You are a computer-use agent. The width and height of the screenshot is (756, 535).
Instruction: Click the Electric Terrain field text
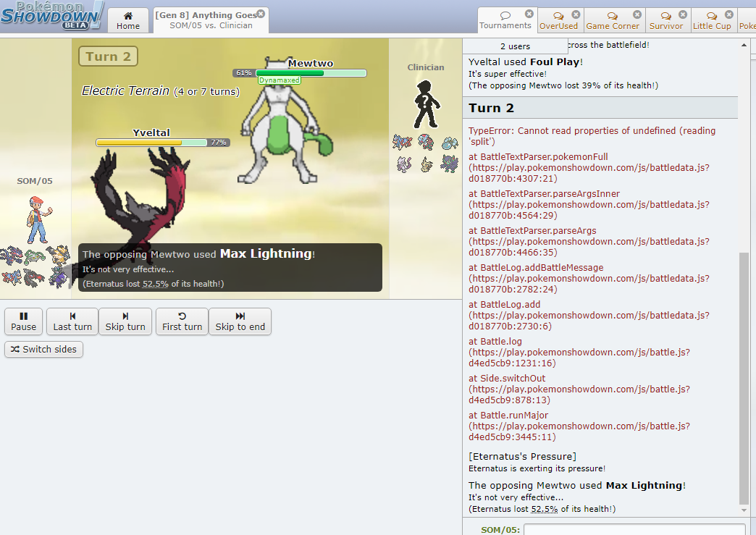click(x=161, y=90)
